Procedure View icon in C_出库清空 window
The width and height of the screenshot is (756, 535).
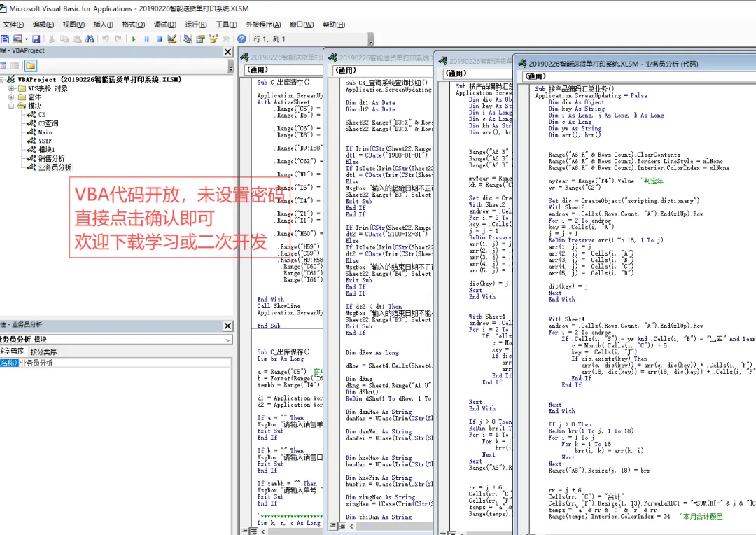(x=245, y=531)
